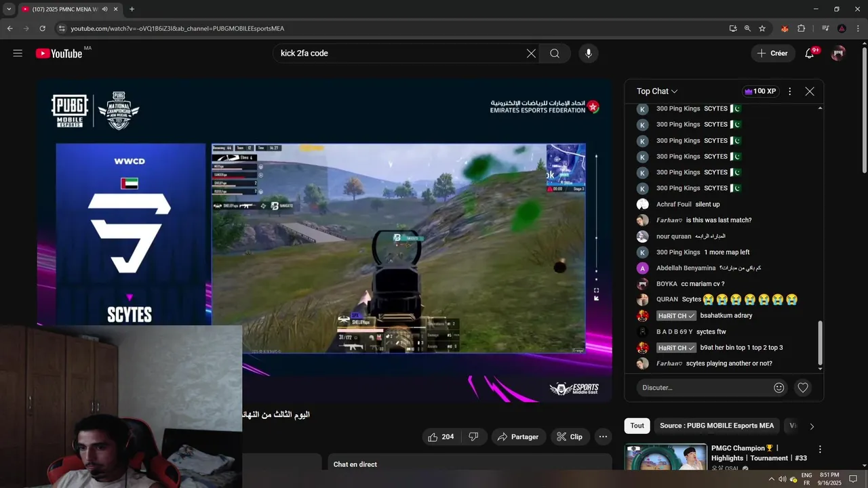
Task: Open the Chrome three-dot menu
Action: pos(857,28)
